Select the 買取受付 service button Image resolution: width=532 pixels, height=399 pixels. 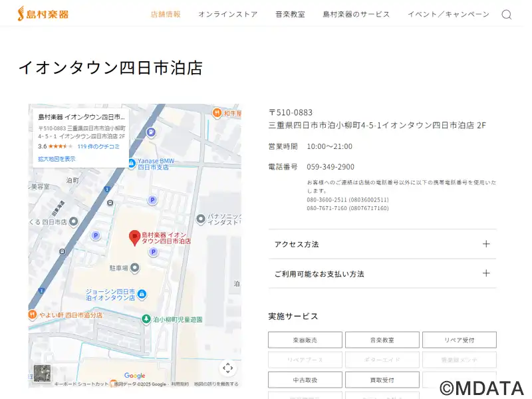coord(382,380)
